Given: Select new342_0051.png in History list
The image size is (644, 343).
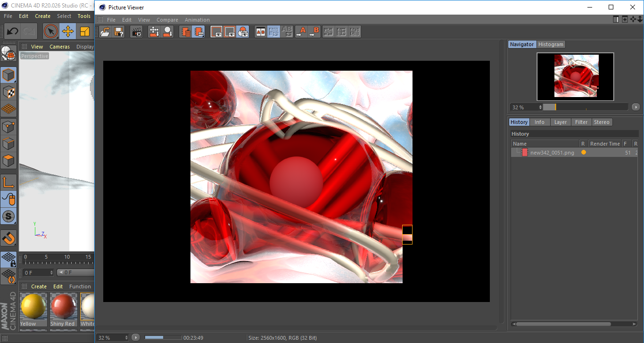Looking at the screenshot, I should tap(552, 153).
